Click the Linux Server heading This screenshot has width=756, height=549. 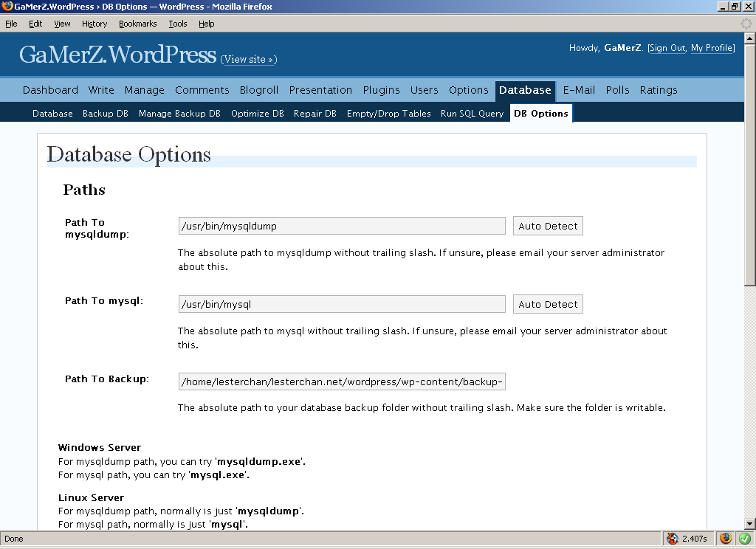coord(91,497)
